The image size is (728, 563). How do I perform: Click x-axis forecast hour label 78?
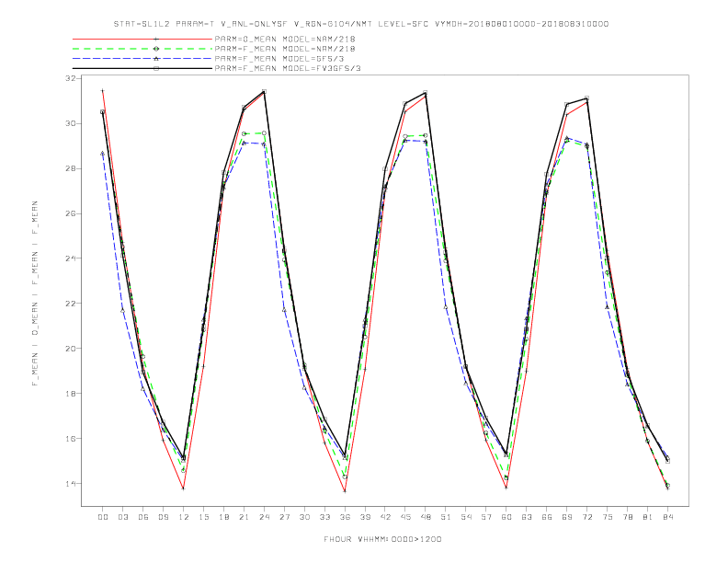(x=627, y=517)
